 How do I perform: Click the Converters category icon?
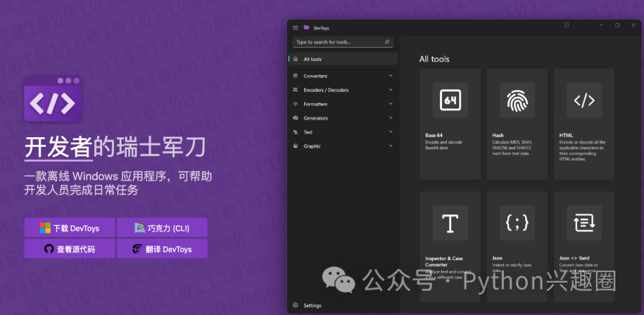[295, 76]
